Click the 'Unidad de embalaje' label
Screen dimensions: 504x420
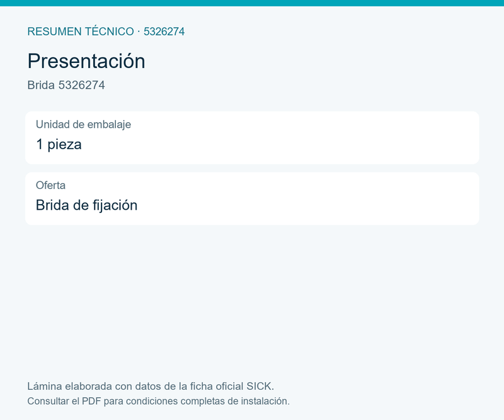click(83, 124)
